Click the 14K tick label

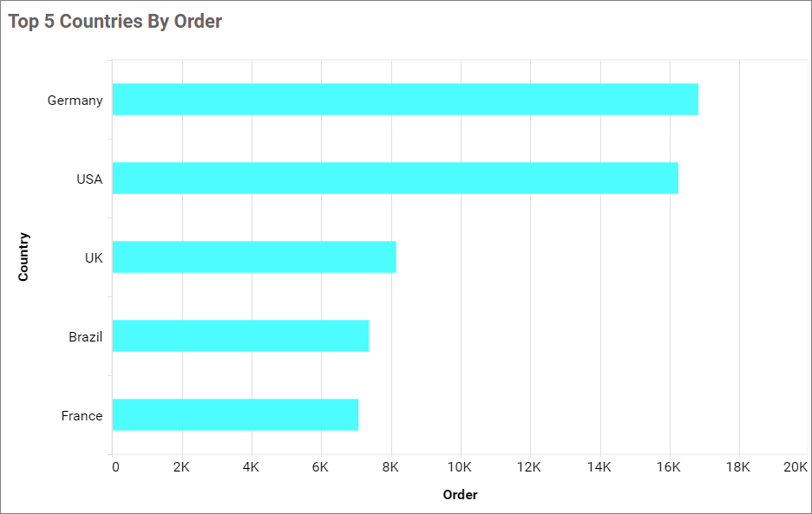(x=599, y=468)
